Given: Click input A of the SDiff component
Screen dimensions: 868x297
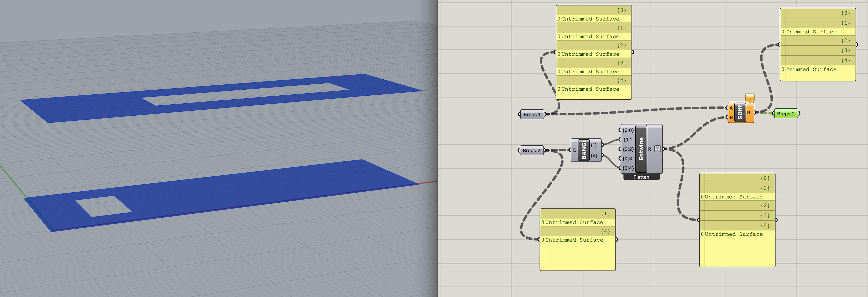Looking at the screenshot, I should click(x=731, y=108).
